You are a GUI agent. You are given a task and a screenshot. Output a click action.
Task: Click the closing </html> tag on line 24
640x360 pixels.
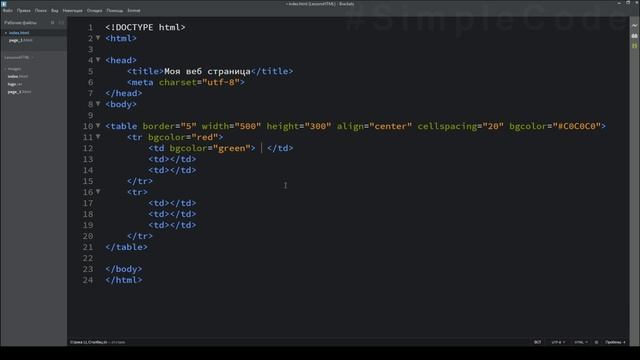(124, 280)
